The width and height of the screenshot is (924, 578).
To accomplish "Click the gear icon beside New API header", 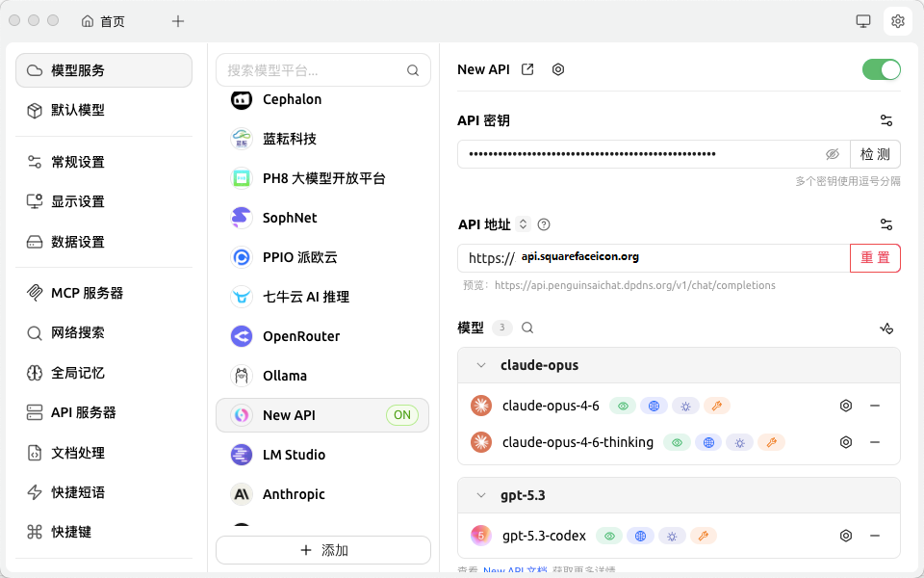I will (558, 69).
